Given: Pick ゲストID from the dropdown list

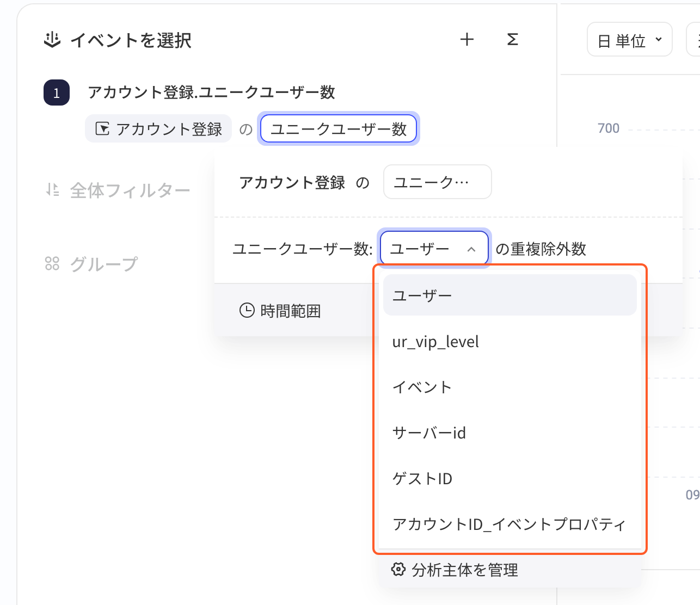Looking at the screenshot, I should (510, 479).
